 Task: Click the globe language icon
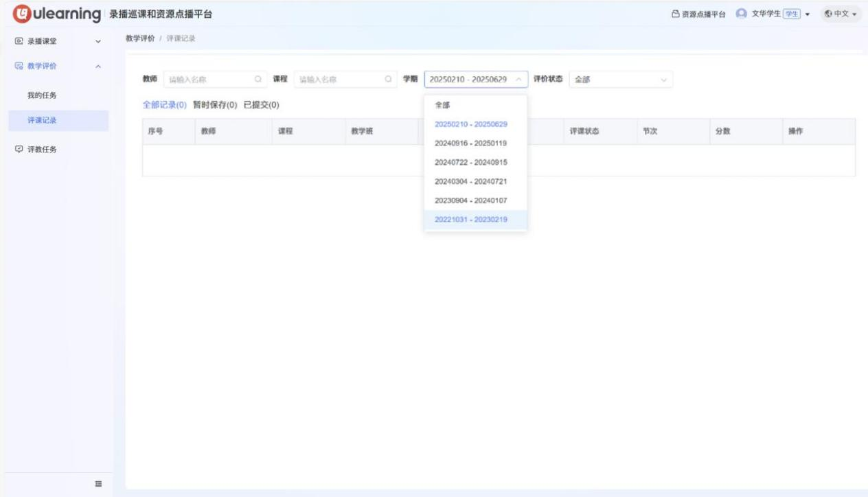(828, 14)
